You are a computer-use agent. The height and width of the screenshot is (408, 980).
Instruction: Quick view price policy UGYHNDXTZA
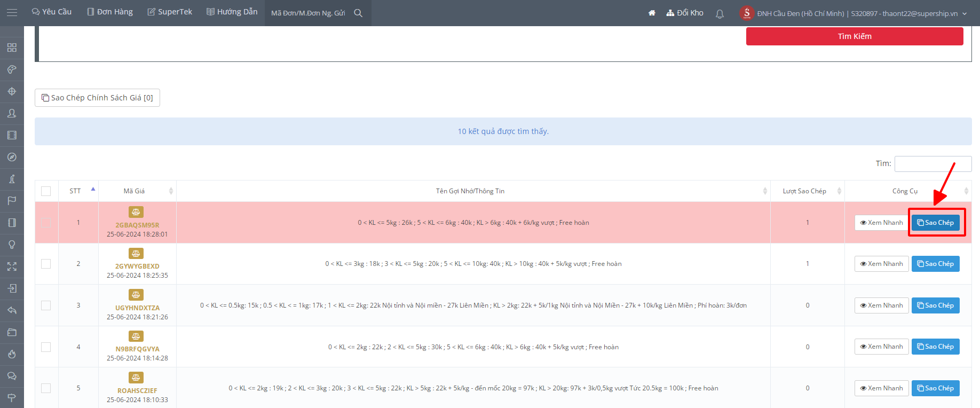point(881,305)
